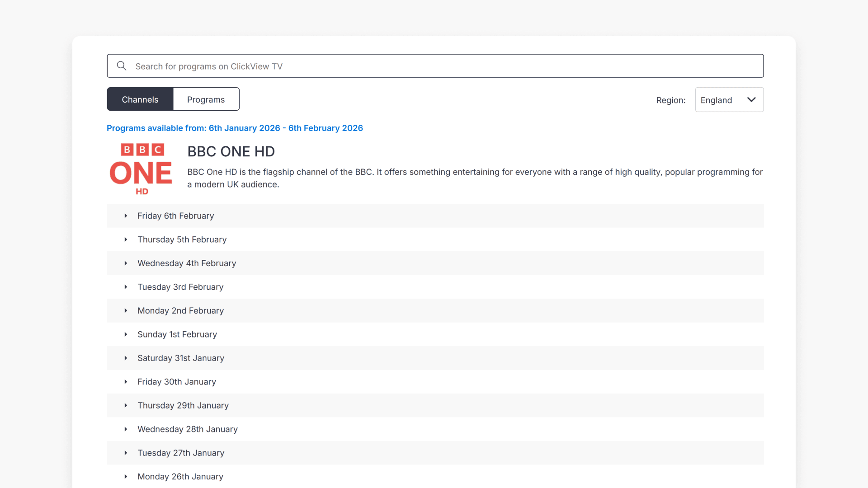
Task: Focus the ClickView TV search field
Action: [x=434, y=66]
